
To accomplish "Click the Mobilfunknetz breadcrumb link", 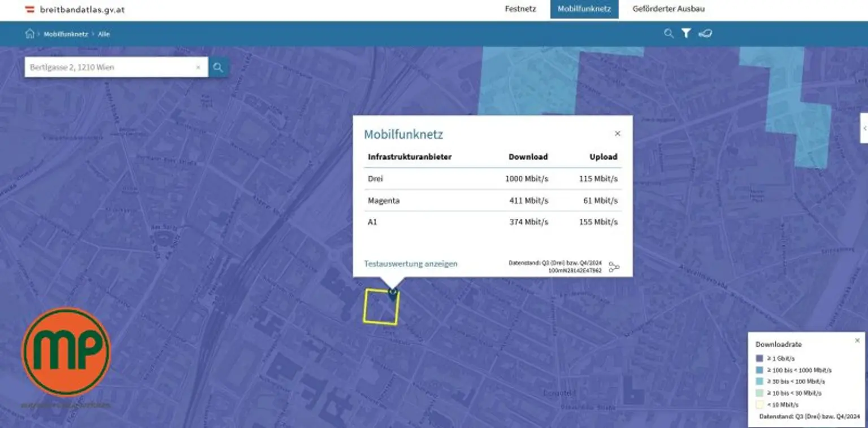I will [x=66, y=34].
